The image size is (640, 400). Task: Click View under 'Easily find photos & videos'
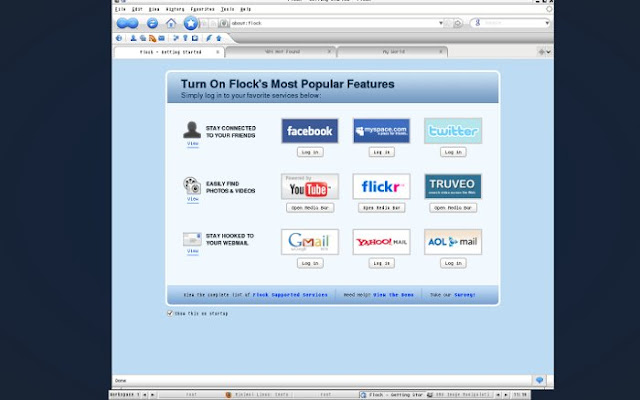tap(193, 199)
